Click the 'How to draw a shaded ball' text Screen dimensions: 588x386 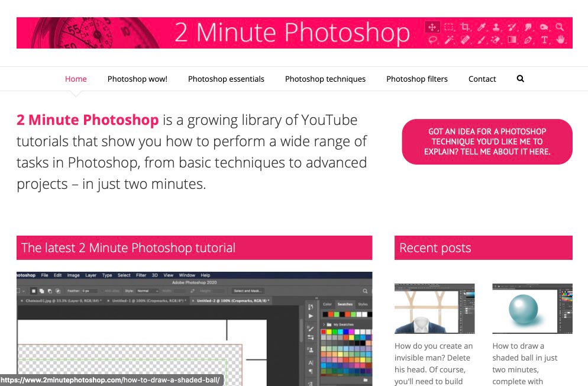point(525,363)
